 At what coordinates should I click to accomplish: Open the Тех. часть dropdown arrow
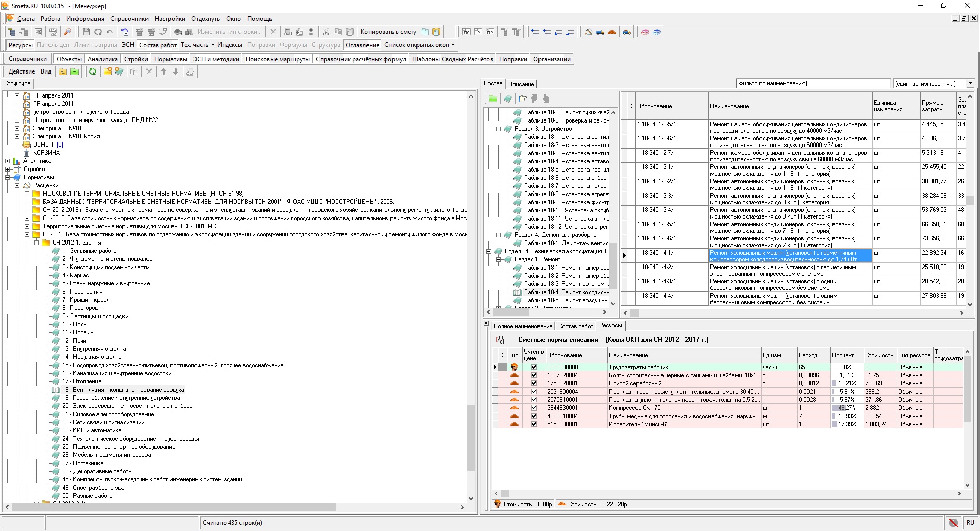point(213,45)
